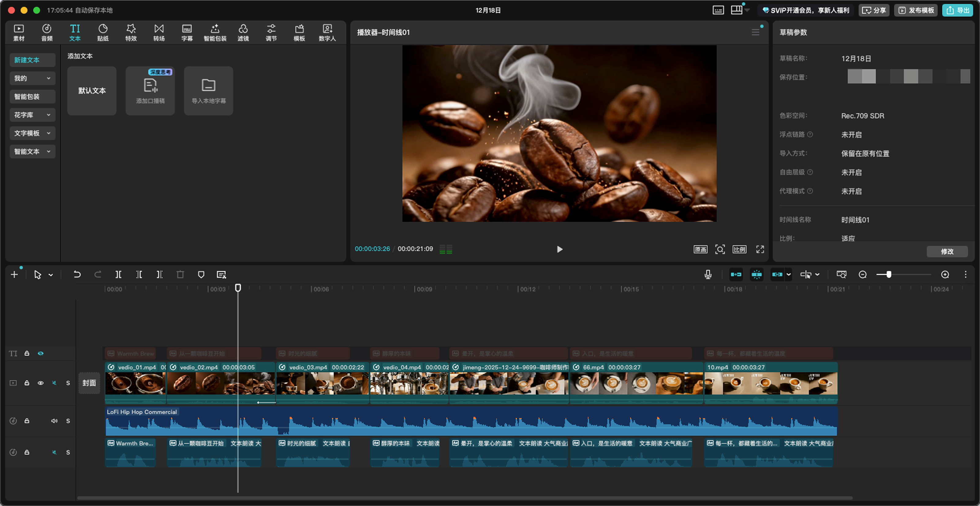
Task: Toggle visibility eye of the text track
Action: tap(40, 353)
